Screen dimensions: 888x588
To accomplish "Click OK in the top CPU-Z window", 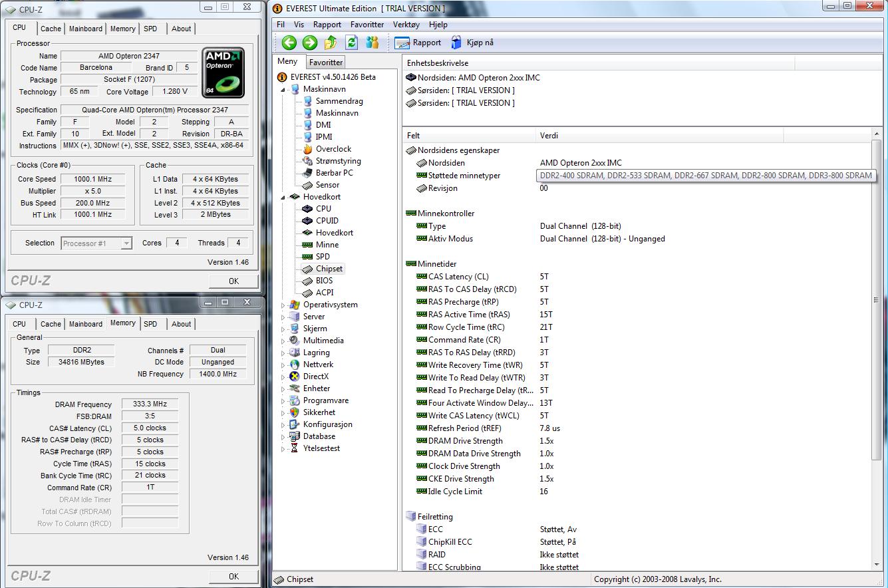I will [x=233, y=281].
